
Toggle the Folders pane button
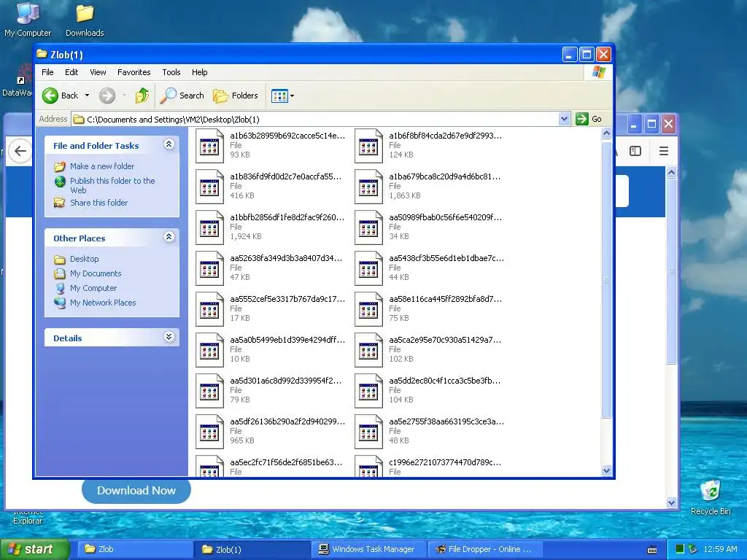tap(236, 96)
